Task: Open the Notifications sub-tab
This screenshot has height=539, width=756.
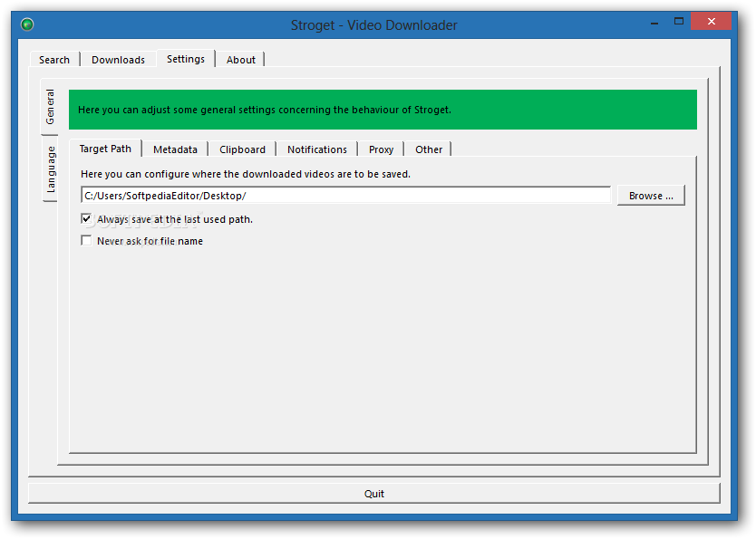Action: 316,149
